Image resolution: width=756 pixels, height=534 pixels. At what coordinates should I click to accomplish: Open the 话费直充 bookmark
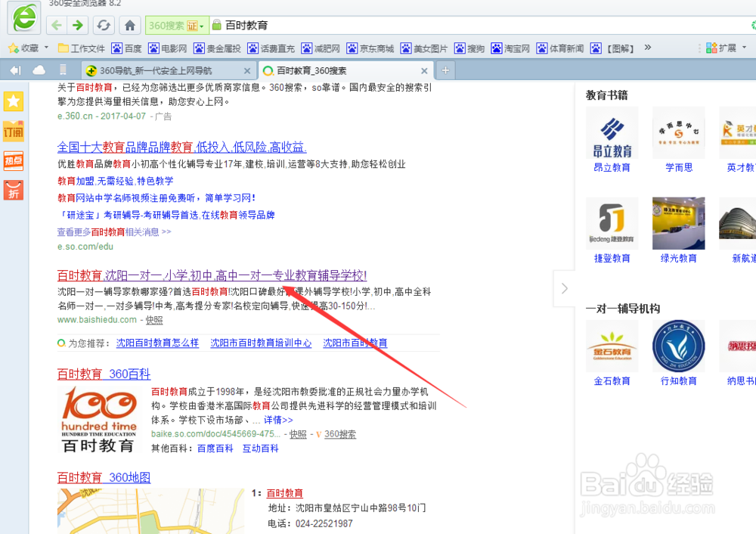tap(271, 48)
